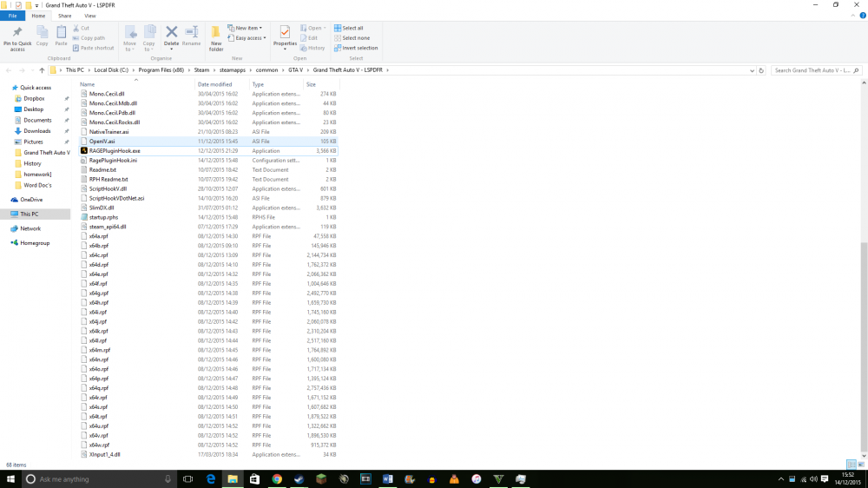Viewport: 868px width, 488px height.
Task: Click Search Grand Theft Auto V field
Action: point(815,70)
